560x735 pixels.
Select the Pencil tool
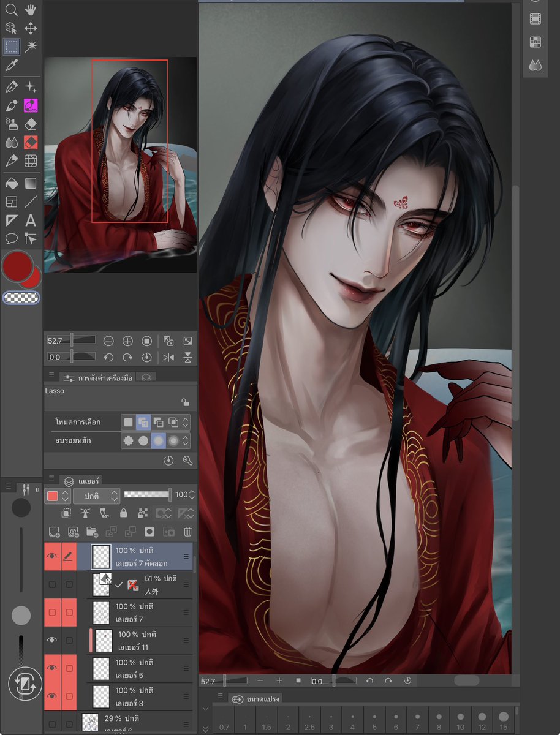coord(11,160)
